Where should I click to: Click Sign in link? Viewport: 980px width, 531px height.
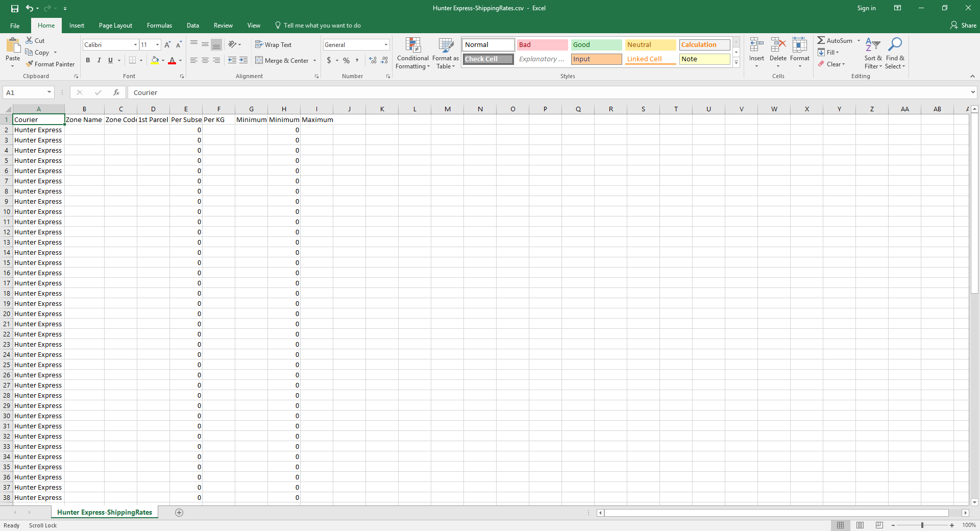coord(866,8)
